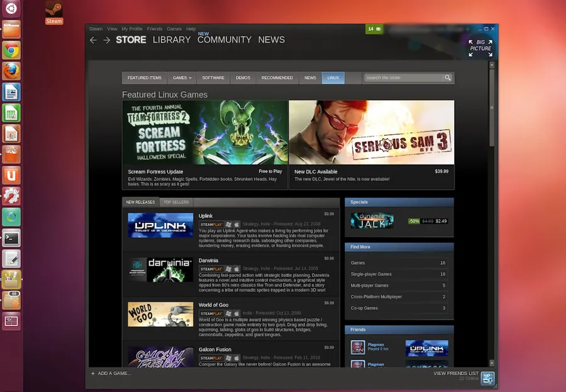Open the Darwinia game title link
Viewport: 566px width, 392px height.
click(x=208, y=260)
